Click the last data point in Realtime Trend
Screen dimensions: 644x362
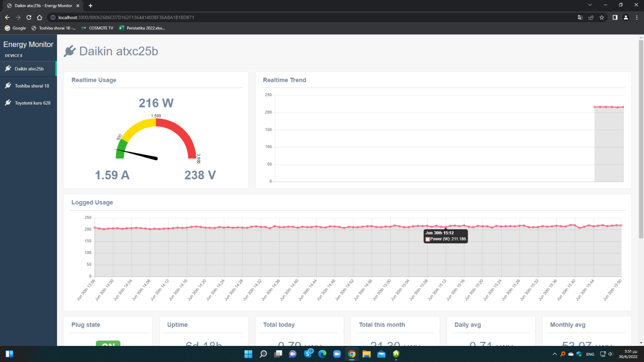(x=623, y=107)
